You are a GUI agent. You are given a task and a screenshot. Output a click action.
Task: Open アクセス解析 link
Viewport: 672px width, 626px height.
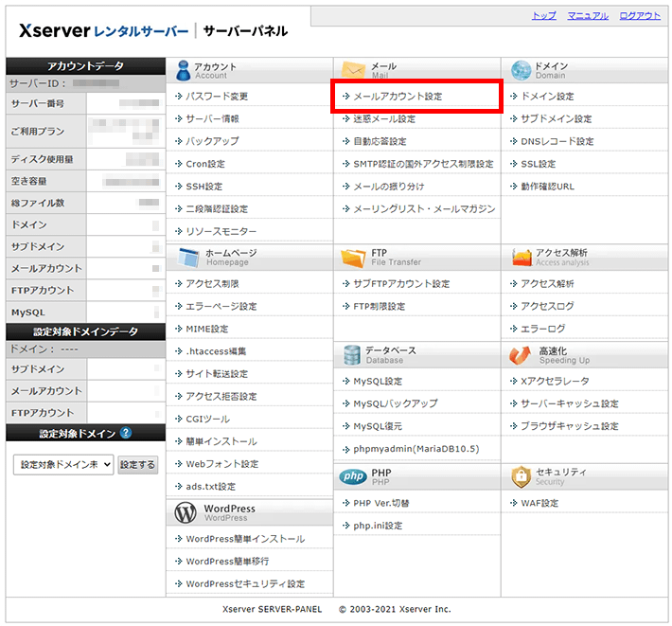pyautogui.click(x=547, y=284)
